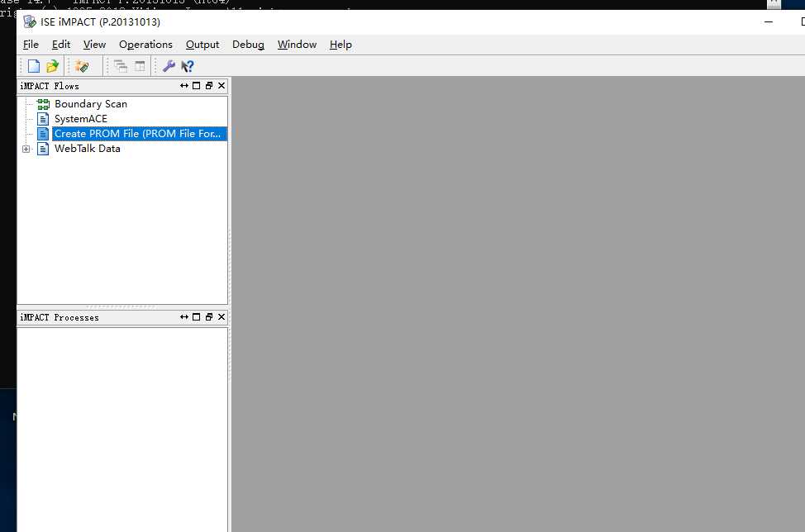Screen dimensions: 805x532
Task: Click the Initialize Chain toolbar icon
Action: click(82, 66)
